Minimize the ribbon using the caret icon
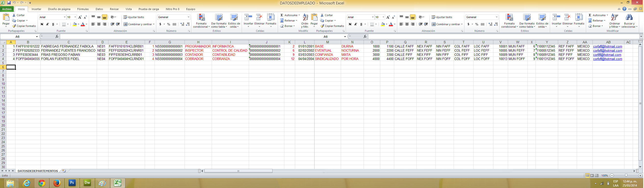Screen dimensions: 644x188 click(619, 9)
